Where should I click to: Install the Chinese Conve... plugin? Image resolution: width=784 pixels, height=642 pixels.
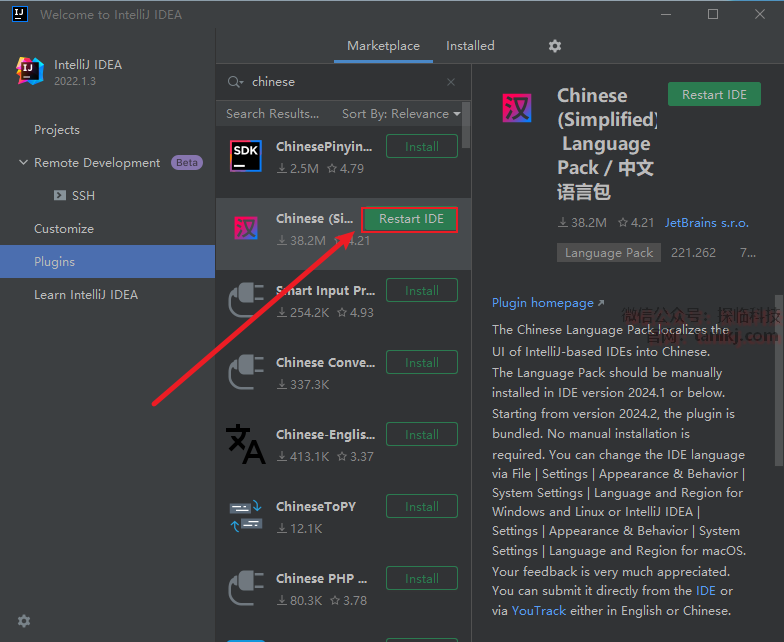pyautogui.click(x=422, y=362)
